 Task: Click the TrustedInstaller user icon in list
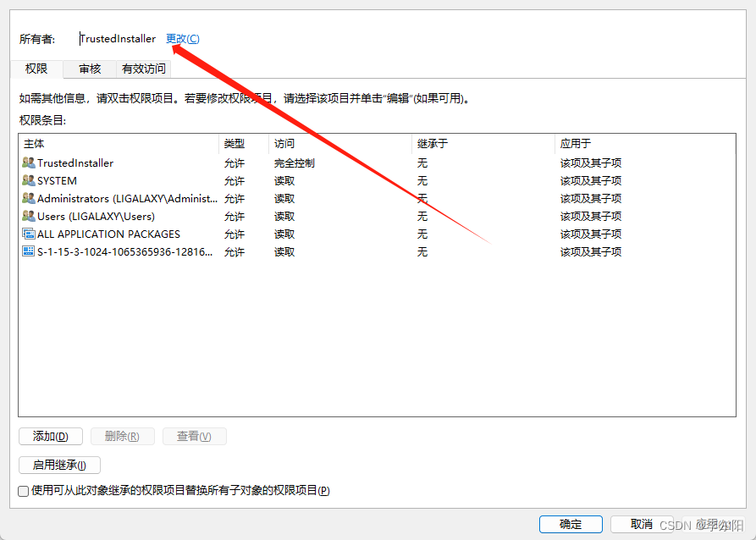29,163
